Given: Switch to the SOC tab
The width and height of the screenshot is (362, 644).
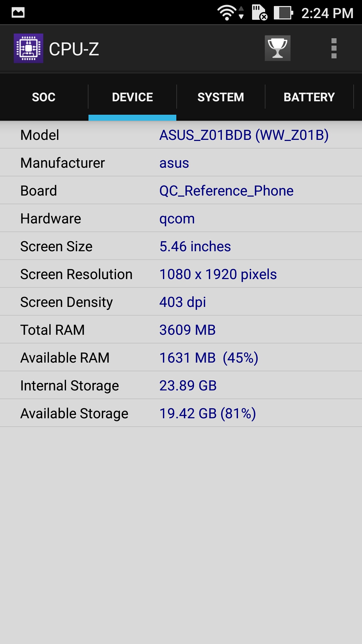Looking at the screenshot, I should [x=44, y=97].
